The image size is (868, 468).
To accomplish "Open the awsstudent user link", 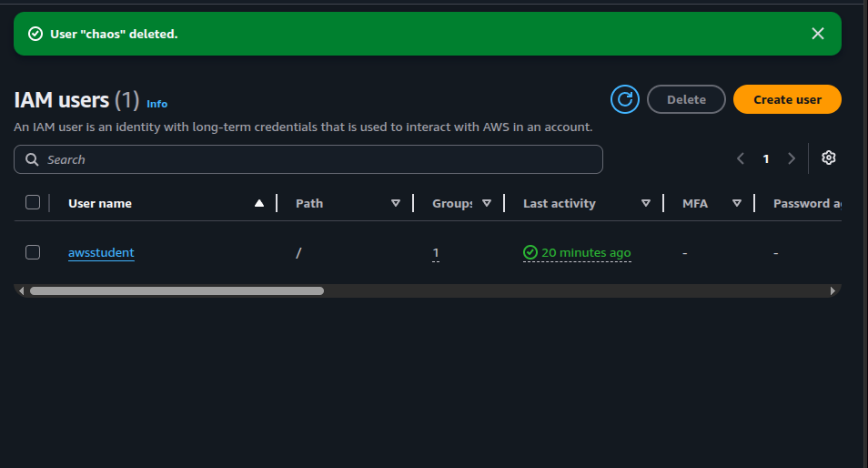I will point(101,252).
